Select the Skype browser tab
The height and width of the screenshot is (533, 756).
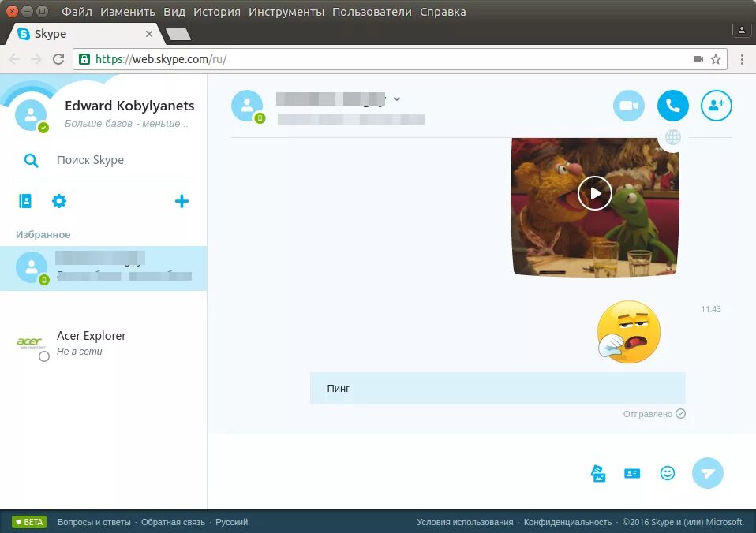[x=84, y=34]
